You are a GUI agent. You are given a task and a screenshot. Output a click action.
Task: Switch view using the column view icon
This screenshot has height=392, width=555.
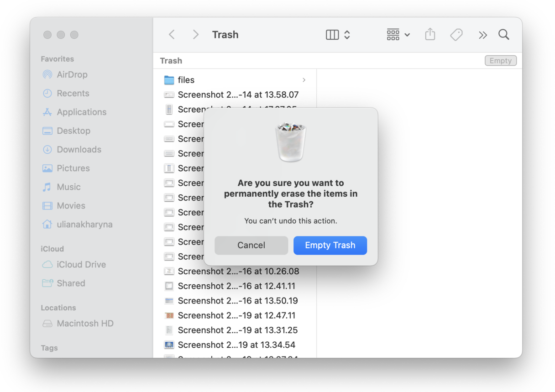[332, 35]
